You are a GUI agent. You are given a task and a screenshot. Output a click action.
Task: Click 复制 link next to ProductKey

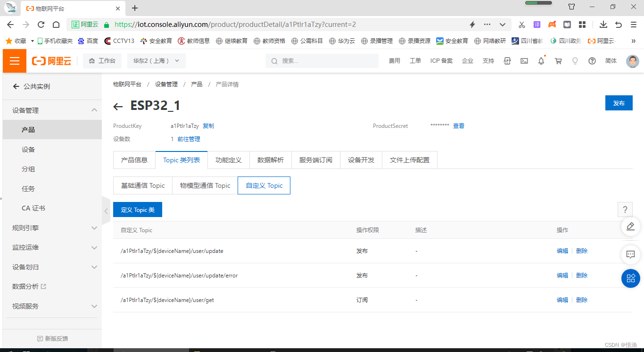208,126
